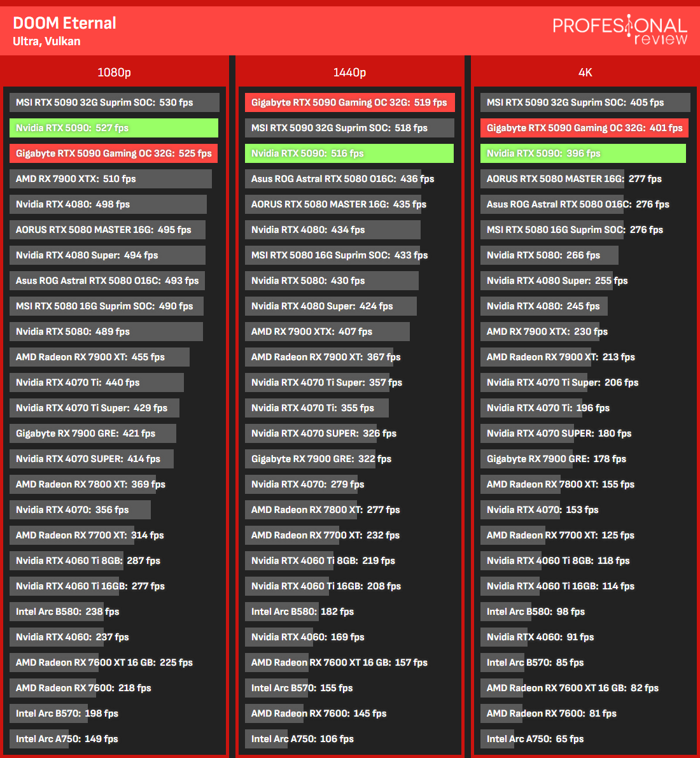Click Nvidia RTX 4080 434 fps bar
This screenshot has width=700, height=758.
[333, 230]
